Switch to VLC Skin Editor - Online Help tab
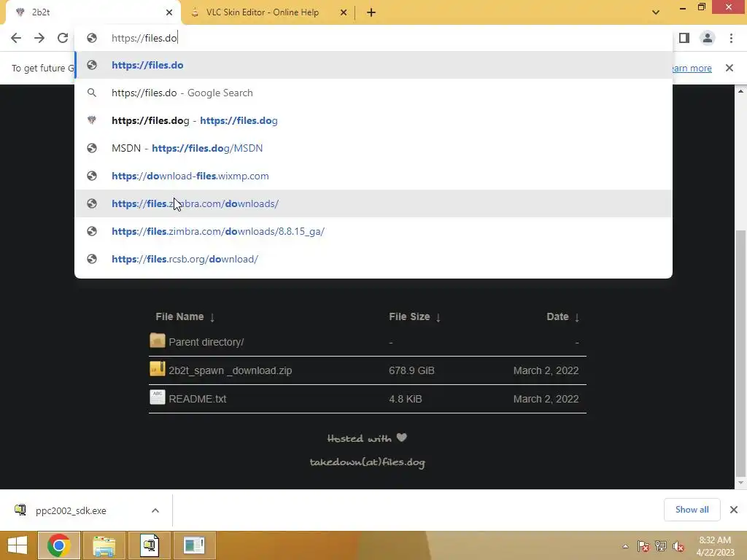 pyautogui.click(x=263, y=12)
